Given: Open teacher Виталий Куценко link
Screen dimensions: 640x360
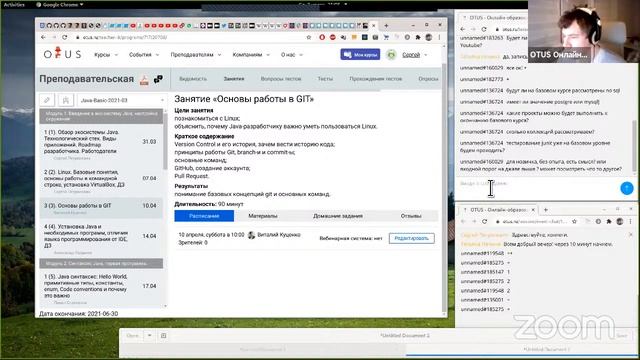Looking at the screenshot, I should coord(279,235).
